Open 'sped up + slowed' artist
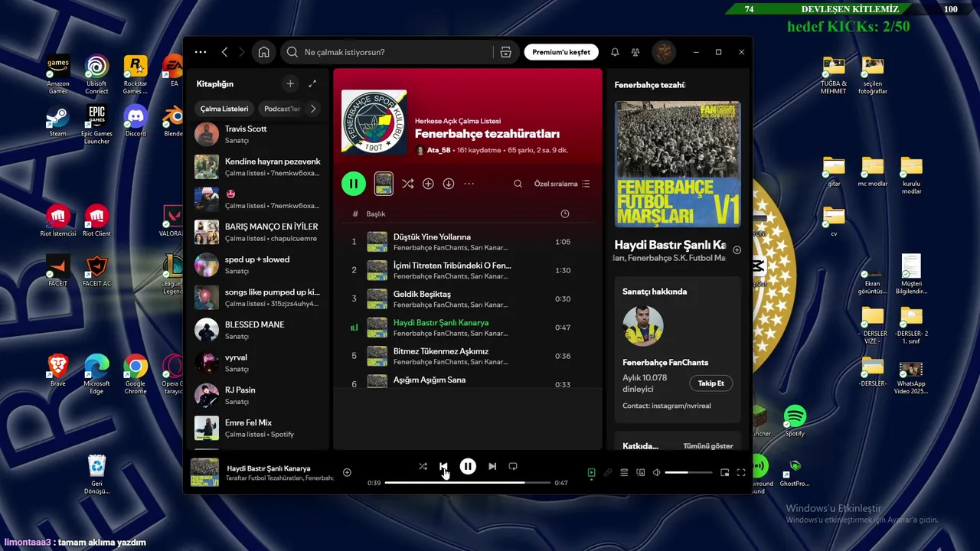 tap(259, 265)
